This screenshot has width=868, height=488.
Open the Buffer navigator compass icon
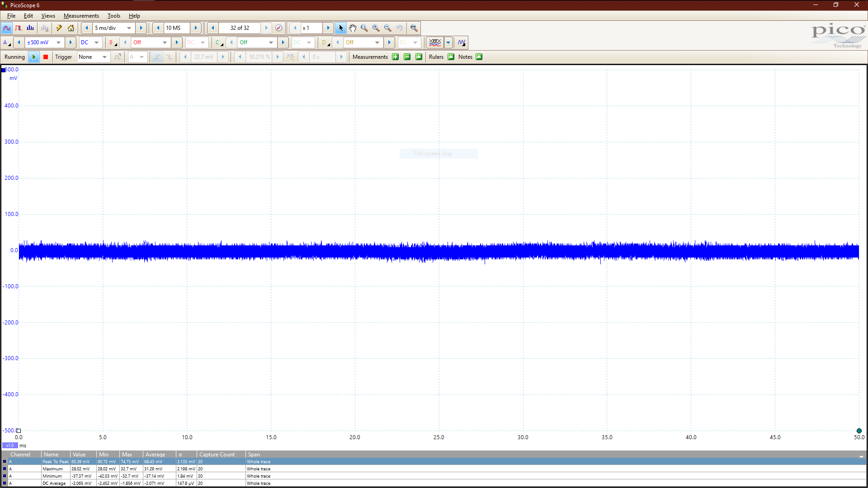coord(279,28)
